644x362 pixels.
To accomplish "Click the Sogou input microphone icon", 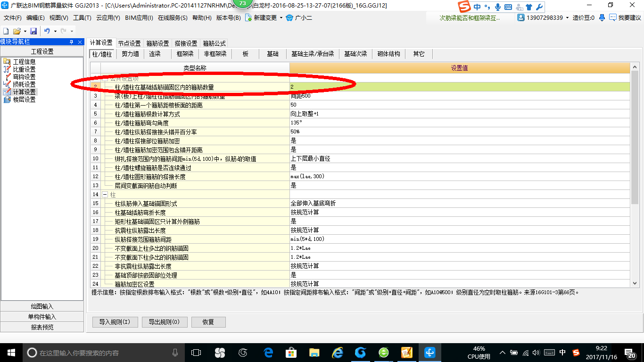I will (498, 7).
